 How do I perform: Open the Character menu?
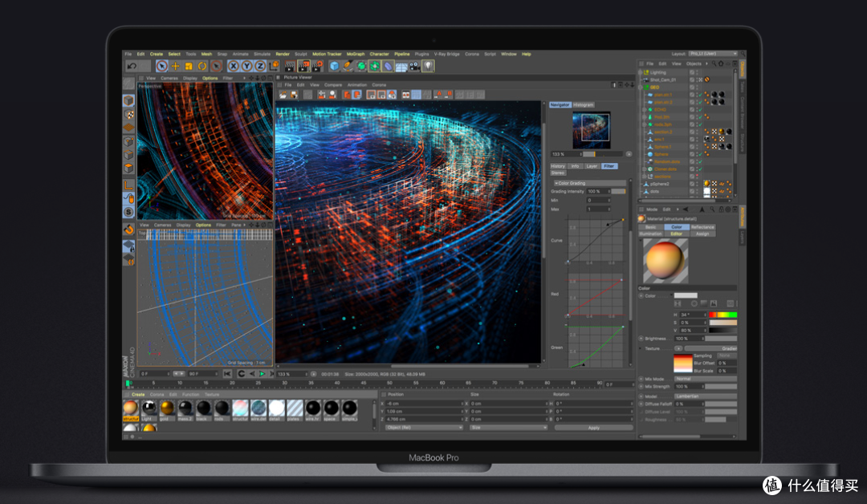pyautogui.click(x=379, y=54)
